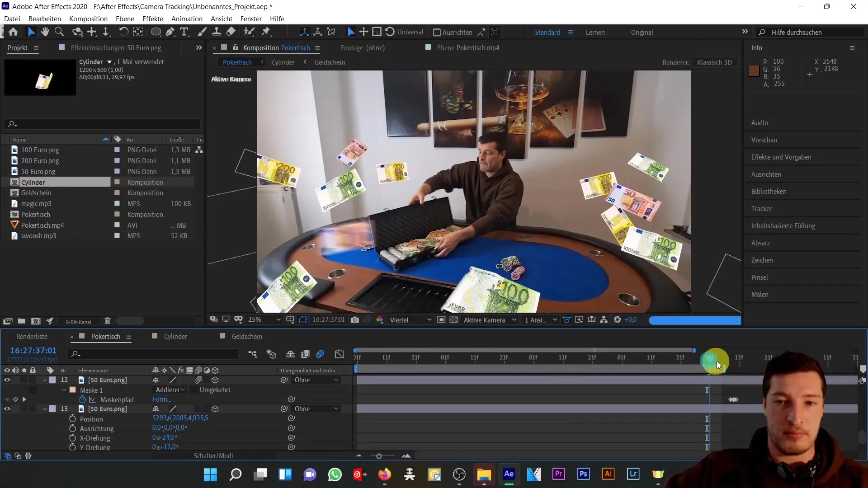Image resolution: width=868 pixels, height=488 pixels.
Task: Click the Puppet Pin tool icon
Action: tap(266, 32)
